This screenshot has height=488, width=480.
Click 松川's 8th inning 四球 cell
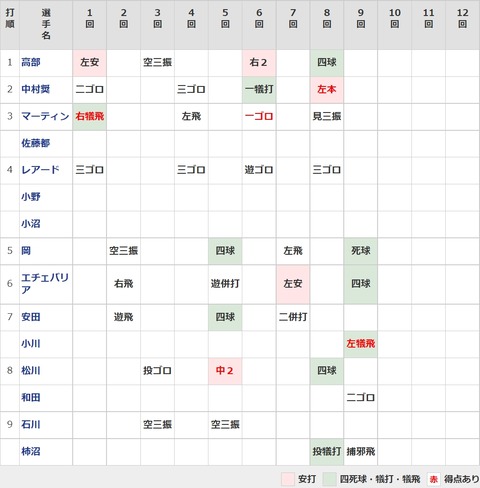click(327, 371)
